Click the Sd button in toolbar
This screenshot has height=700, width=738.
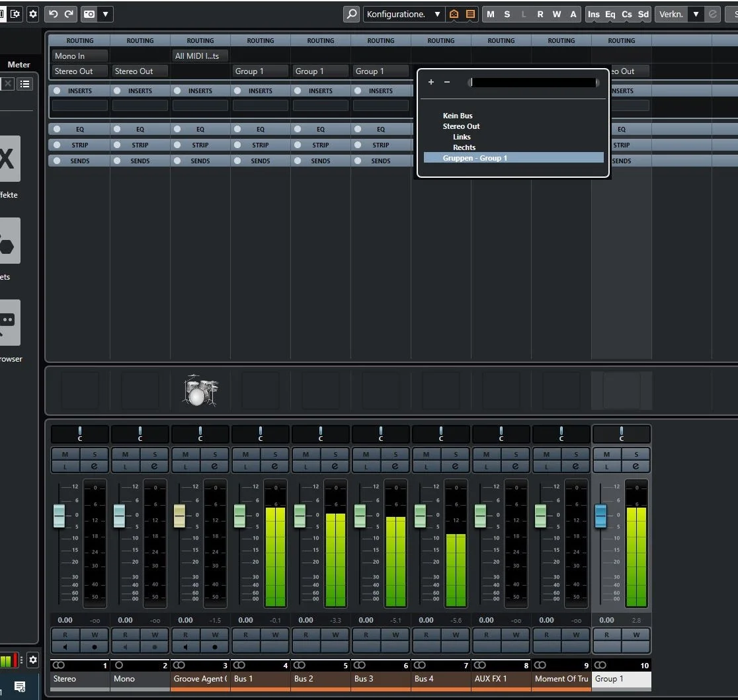(x=643, y=14)
